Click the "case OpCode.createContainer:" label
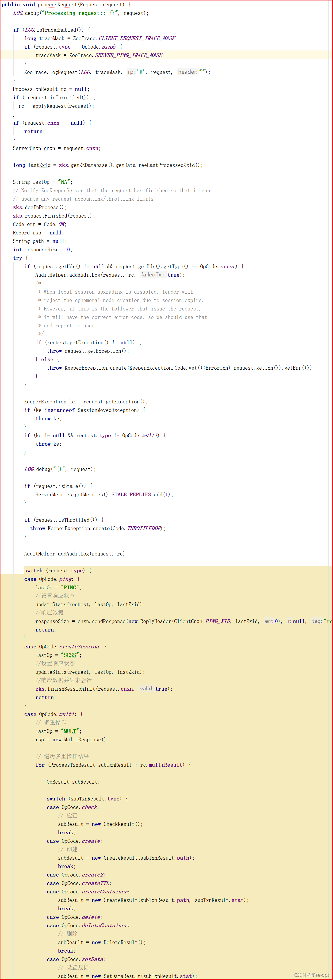The width and height of the screenshot is (333, 980). click(88, 892)
